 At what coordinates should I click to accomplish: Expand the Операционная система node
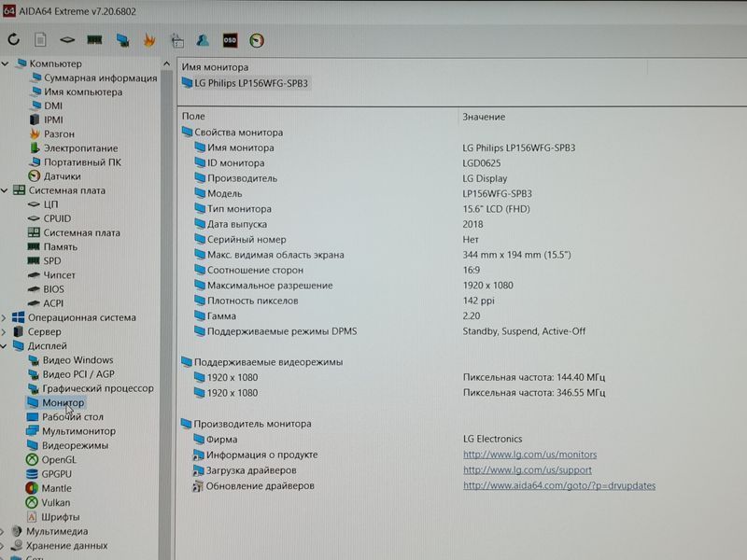(x=4, y=317)
